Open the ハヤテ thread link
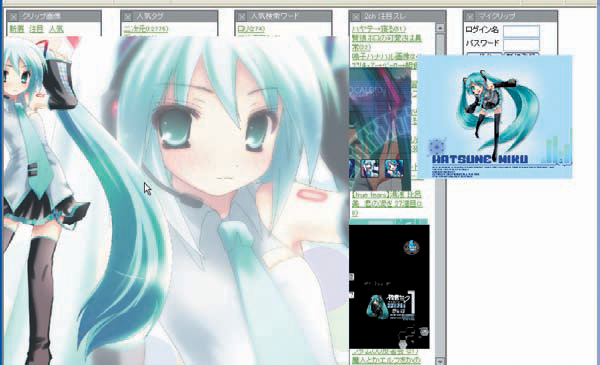 379,29
